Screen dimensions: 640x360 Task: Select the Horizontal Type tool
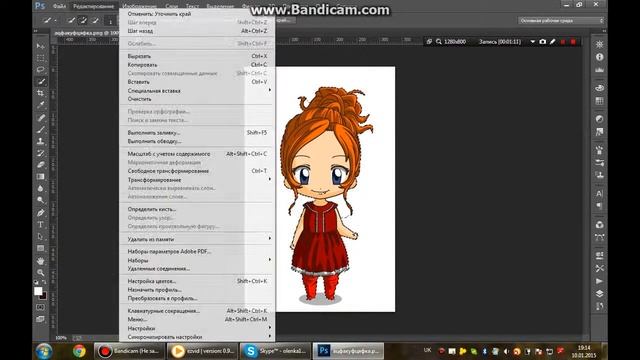click(40, 224)
